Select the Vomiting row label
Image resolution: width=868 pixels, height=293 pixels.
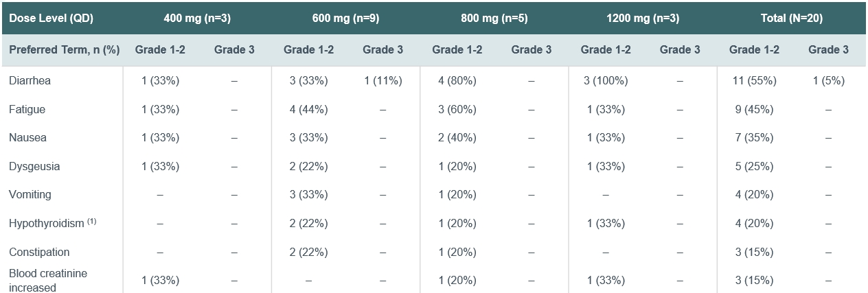[x=30, y=194]
